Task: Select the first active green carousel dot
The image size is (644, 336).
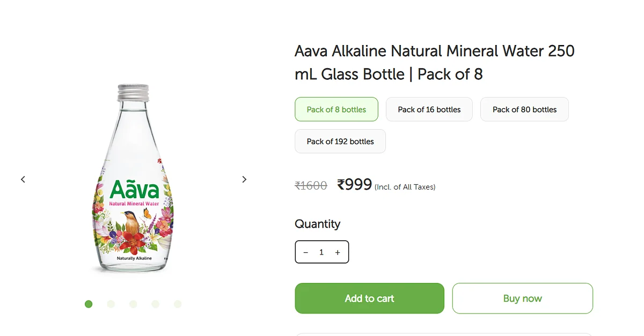Action: [89, 304]
